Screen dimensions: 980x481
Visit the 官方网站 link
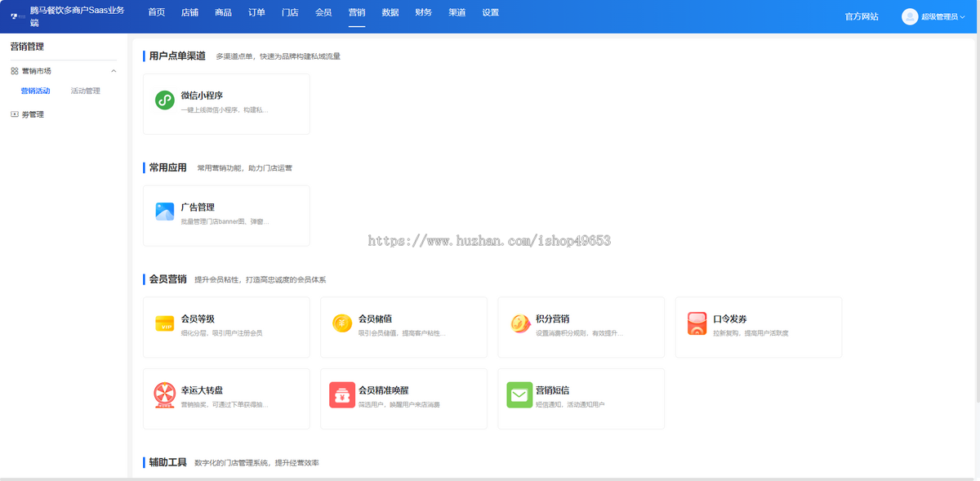pos(861,15)
